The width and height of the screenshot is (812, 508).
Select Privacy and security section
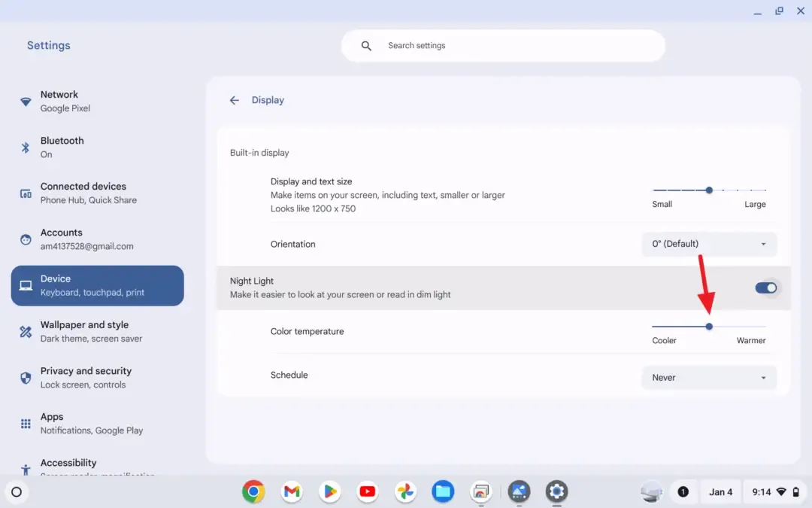[x=97, y=378]
